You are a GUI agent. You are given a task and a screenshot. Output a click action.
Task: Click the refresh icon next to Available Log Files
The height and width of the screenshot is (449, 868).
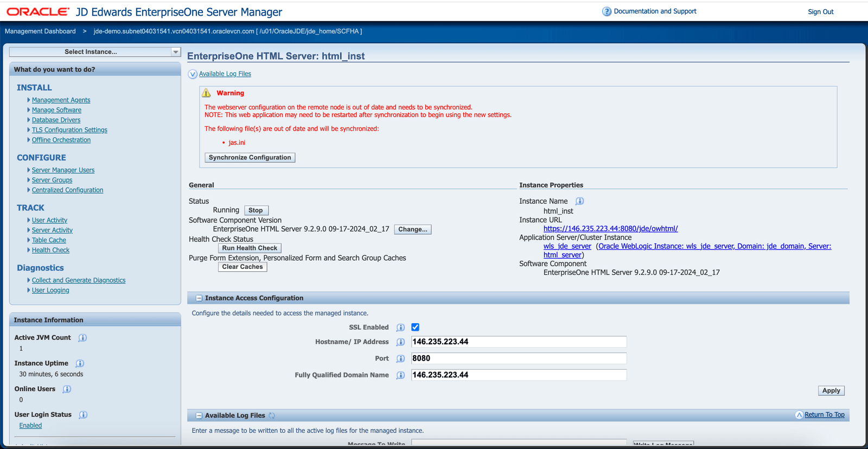pos(272,415)
